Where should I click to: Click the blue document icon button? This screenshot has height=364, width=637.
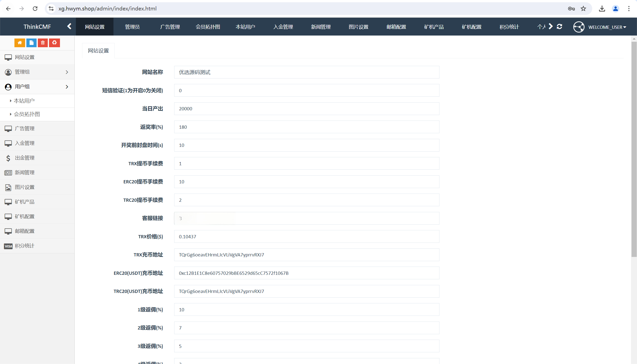pos(31,43)
